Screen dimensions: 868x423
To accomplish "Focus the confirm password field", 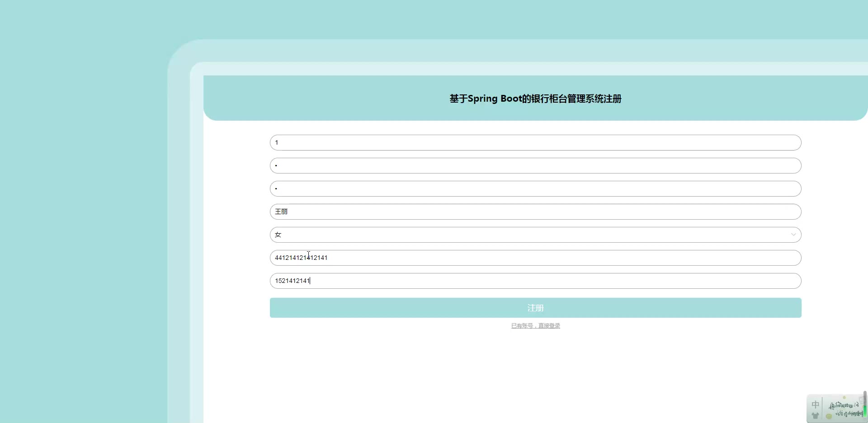I will click(x=535, y=188).
